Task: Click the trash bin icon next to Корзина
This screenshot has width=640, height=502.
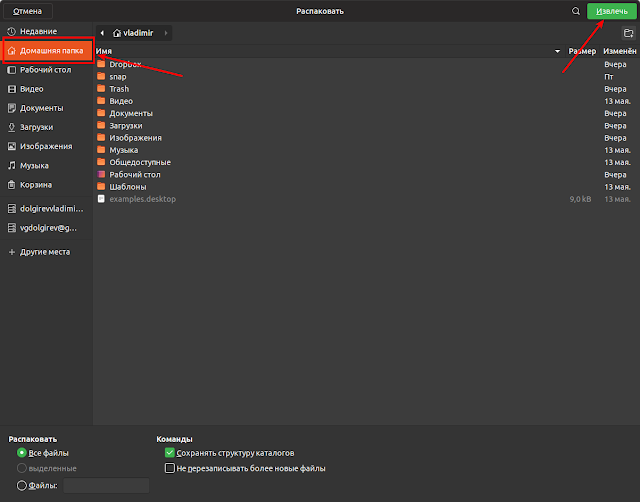Action: point(12,184)
